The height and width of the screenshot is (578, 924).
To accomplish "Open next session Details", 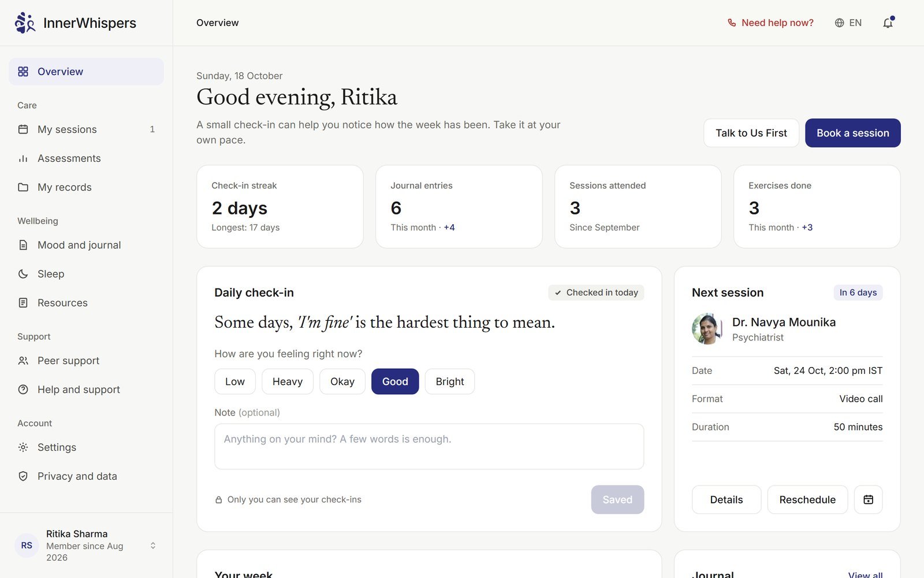I will coord(726,499).
